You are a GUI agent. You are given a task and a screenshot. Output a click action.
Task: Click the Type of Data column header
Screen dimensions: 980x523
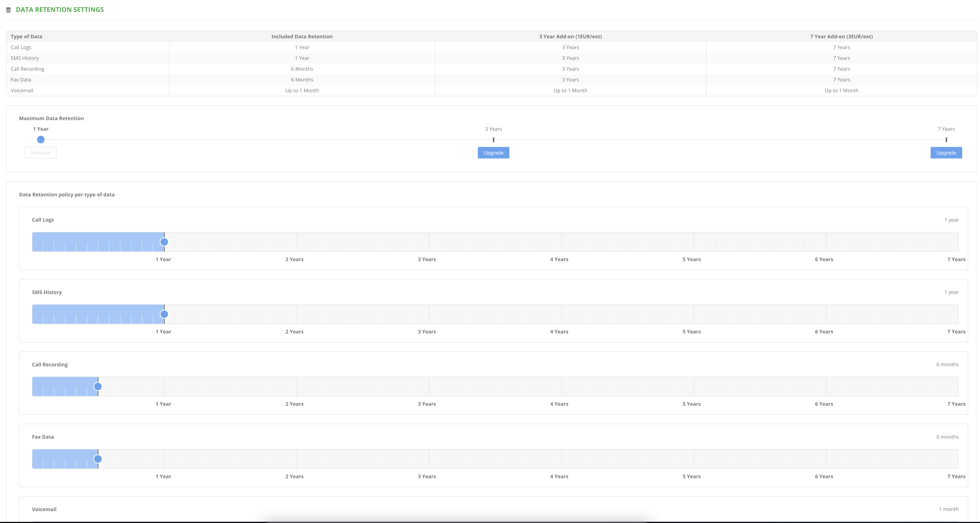27,37
